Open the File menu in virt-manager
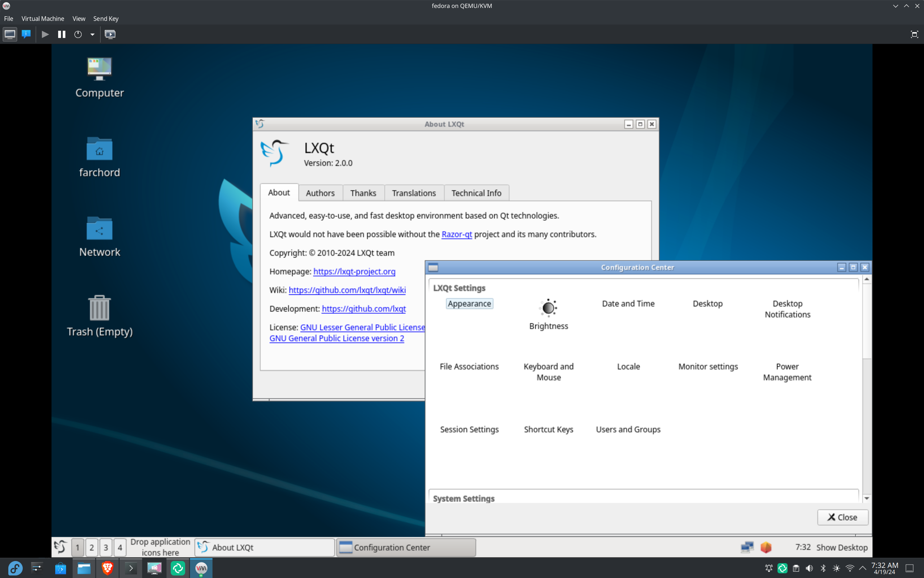The image size is (924, 578). tap(8, 18)
